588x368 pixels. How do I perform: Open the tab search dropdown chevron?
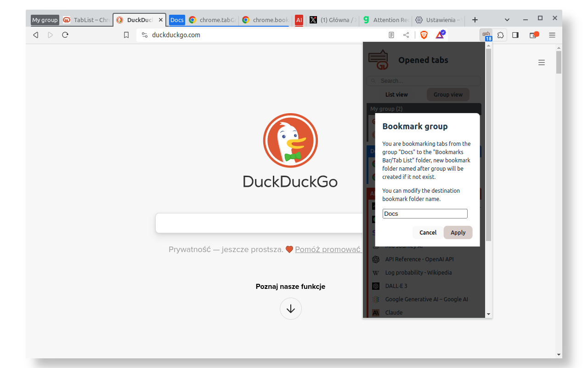click(x=507, y=20)
